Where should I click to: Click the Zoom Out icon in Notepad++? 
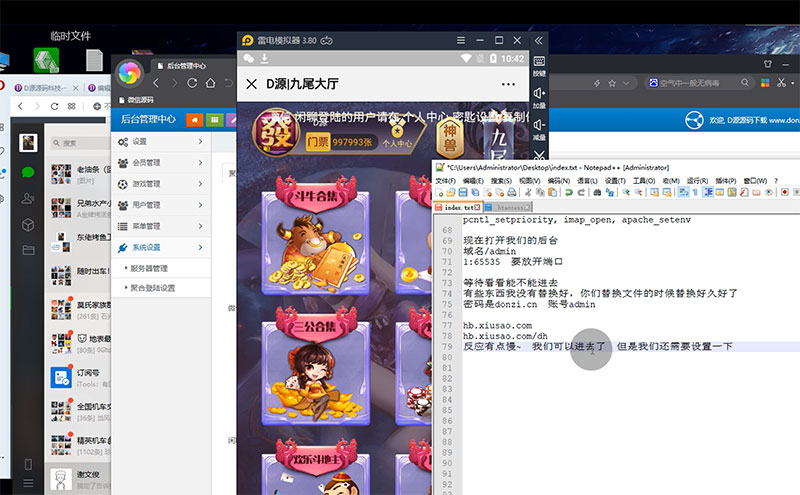(x=638, y=192)
